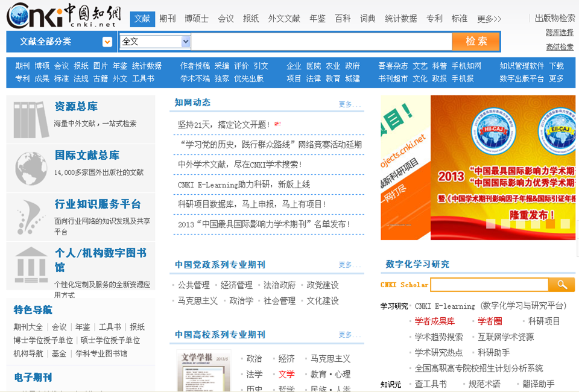Viewport: 579px width, 392px height.
Task: Click the CNKI Scholar input field
Action: coord(490,285)
